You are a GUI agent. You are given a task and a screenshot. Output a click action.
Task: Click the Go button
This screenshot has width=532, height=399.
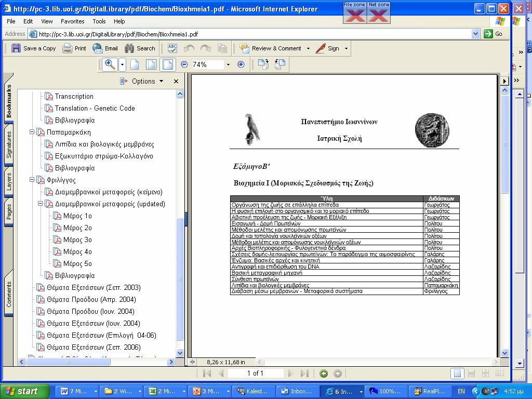pos(494,34)
